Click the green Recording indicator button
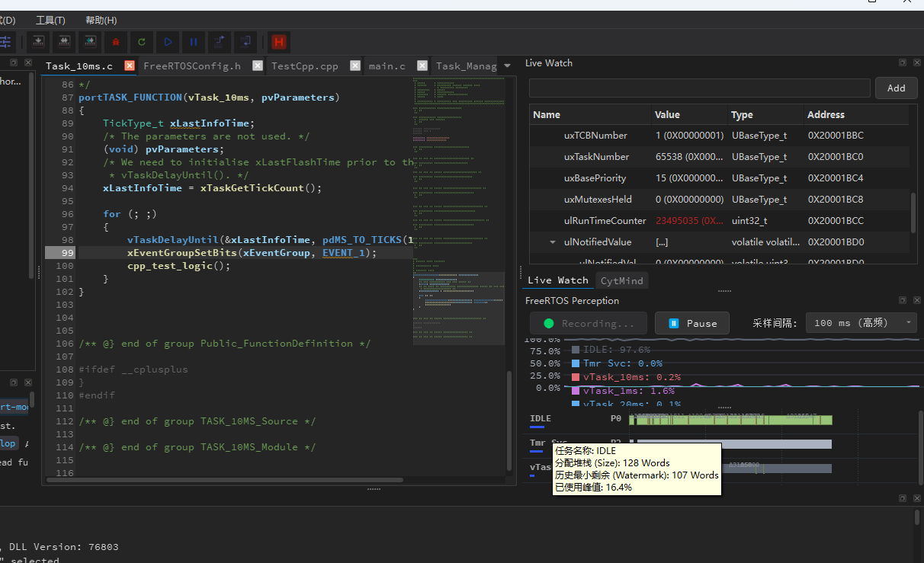Image resolution: width=924 pixels, height=563 pixels. coord(589,323)
